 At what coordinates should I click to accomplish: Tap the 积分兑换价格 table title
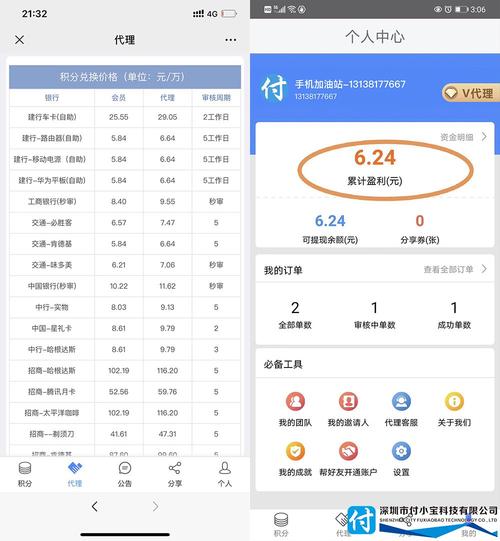tap(125, 77)
